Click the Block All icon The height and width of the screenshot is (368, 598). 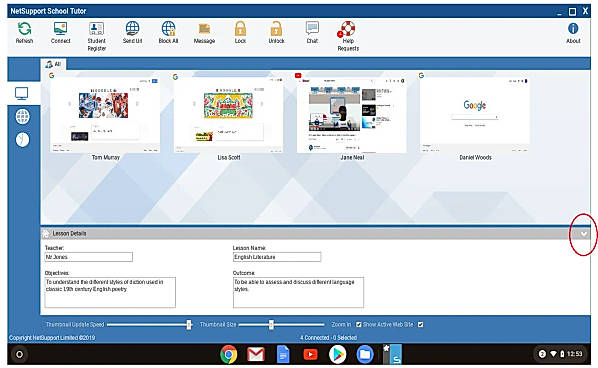168,29
